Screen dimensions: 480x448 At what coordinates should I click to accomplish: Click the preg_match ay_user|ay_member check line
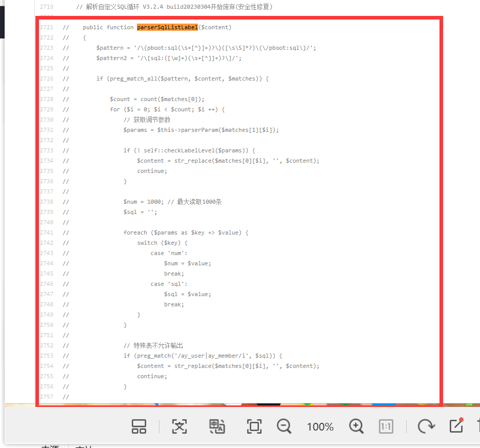coord(203,356)
